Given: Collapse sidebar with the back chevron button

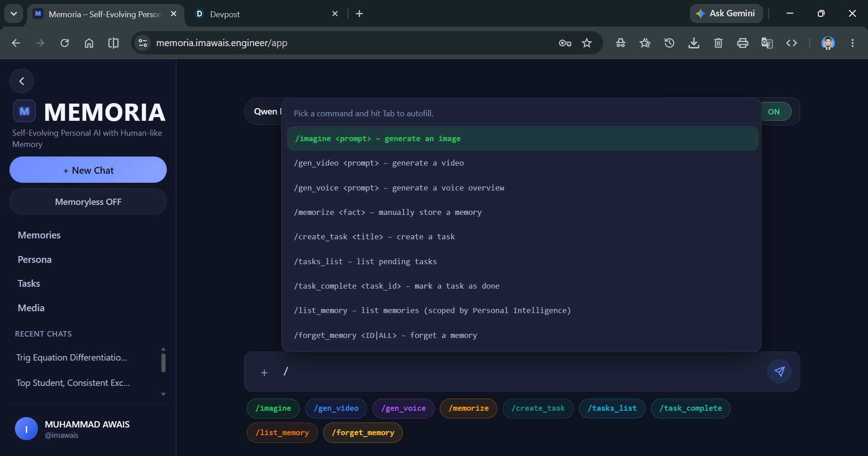Looking at the screenshot, I should click(22, 81).
